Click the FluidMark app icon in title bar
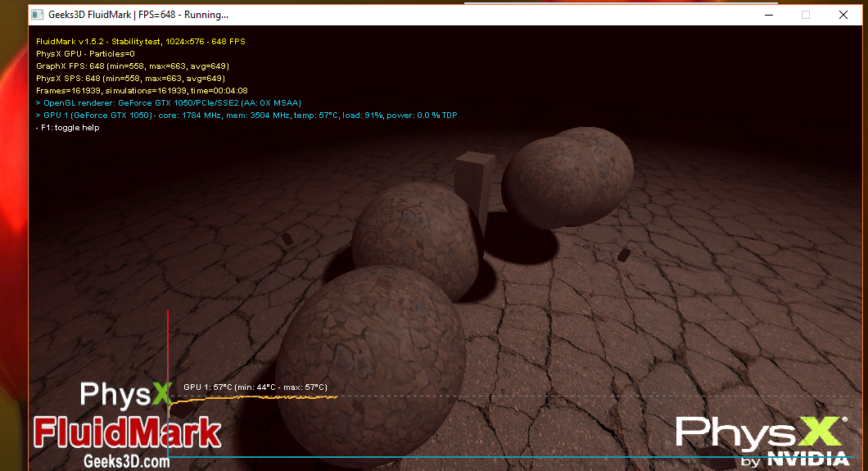 (x=38, y=15)
